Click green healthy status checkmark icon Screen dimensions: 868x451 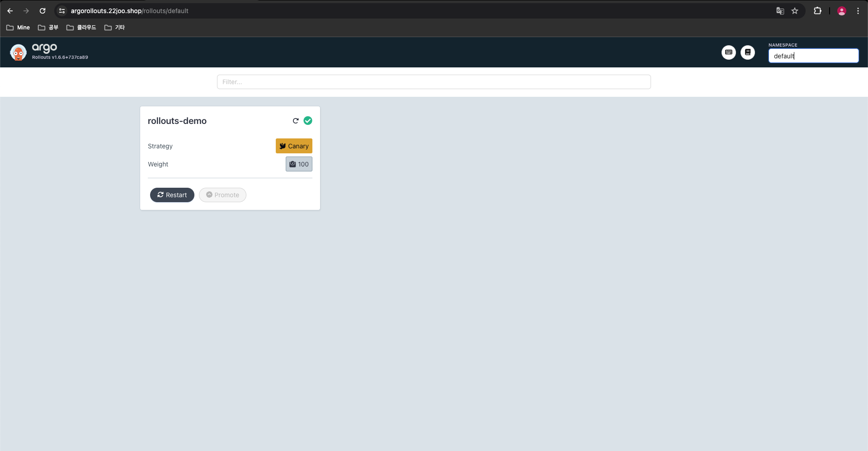308,121
